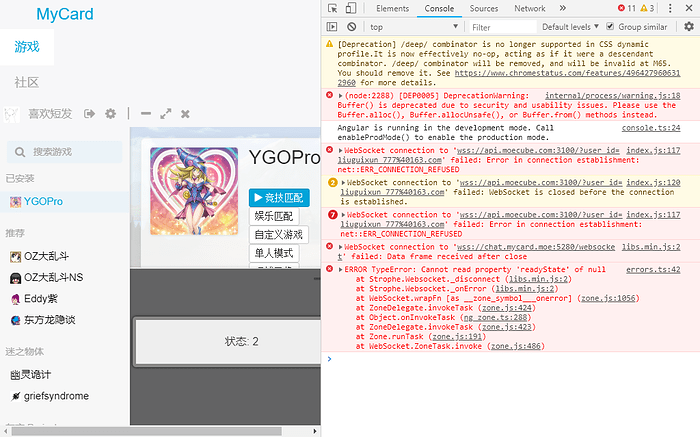
Task: Click the scrollbar right arrow
Action: (x=315, y=431)
